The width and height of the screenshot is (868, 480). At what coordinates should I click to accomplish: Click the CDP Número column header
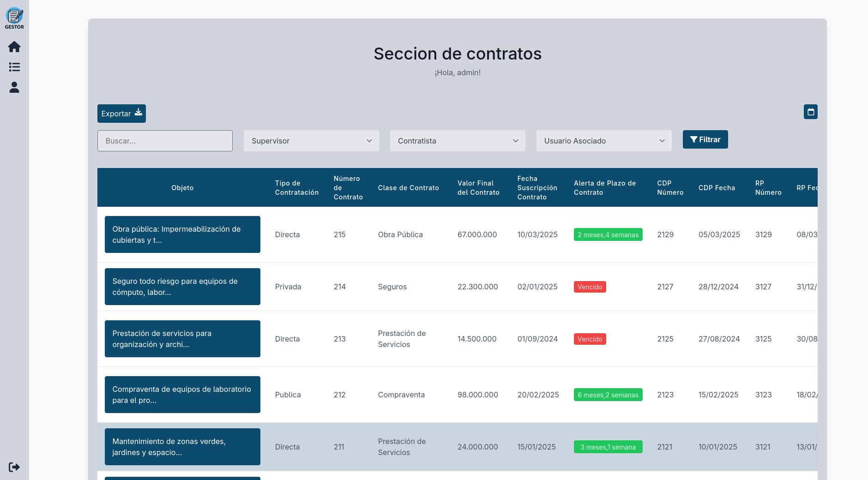670,188
